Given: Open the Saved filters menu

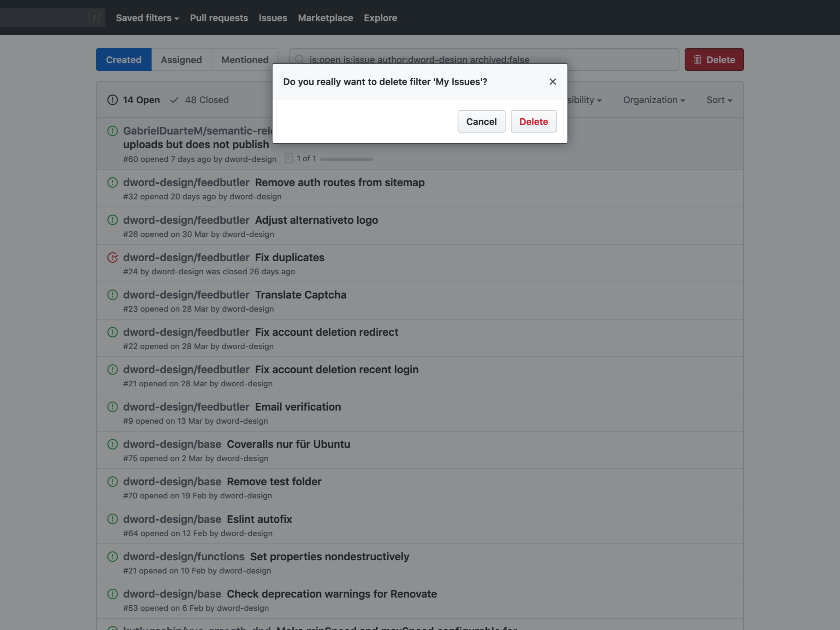Looking at the screenshot, I should point(147,17).
